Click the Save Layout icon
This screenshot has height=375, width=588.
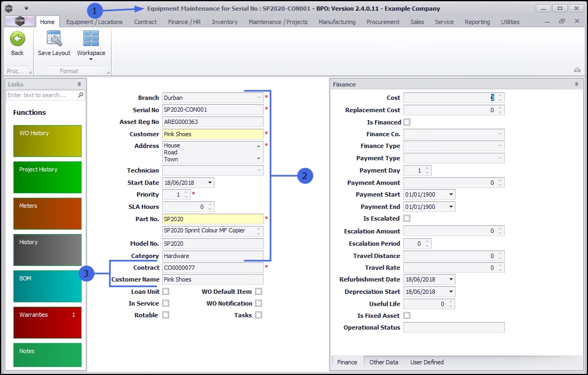click(54, 39)
